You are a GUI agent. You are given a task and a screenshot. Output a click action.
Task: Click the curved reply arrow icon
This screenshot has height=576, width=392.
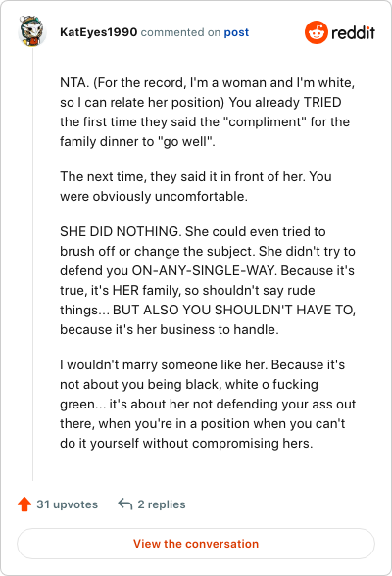tap(124, 504)
